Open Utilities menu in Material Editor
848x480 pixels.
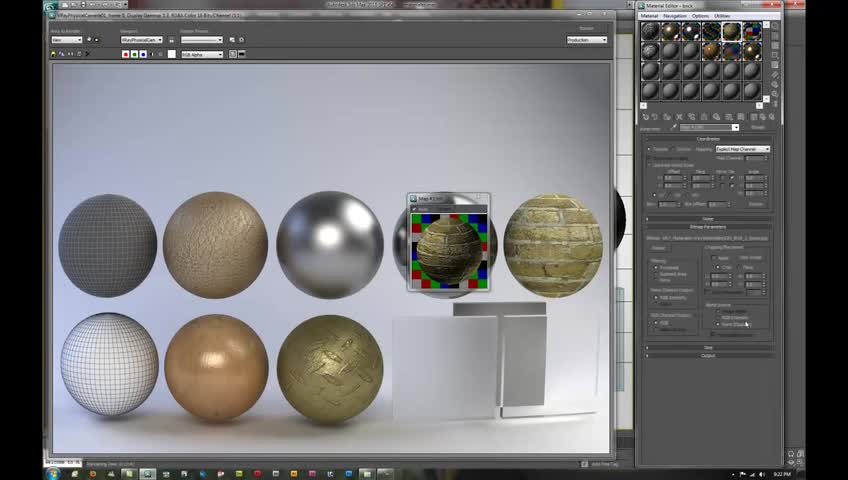click(722, 16)
